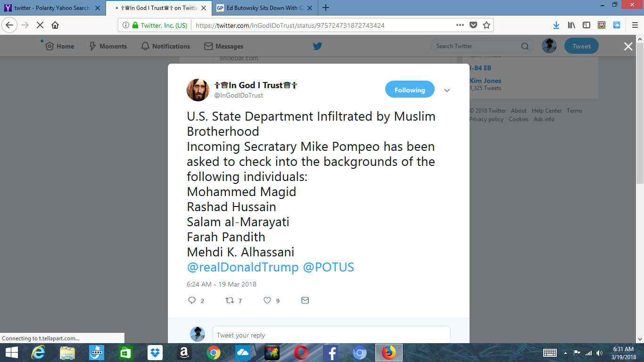Toggle Firefox sidebar view icon

pos(586,25)
